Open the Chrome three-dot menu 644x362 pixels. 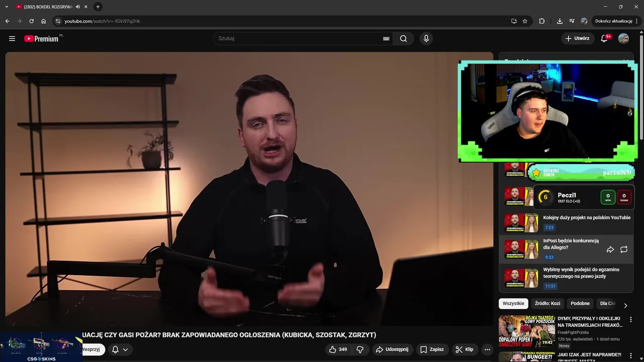coord(637,21)
